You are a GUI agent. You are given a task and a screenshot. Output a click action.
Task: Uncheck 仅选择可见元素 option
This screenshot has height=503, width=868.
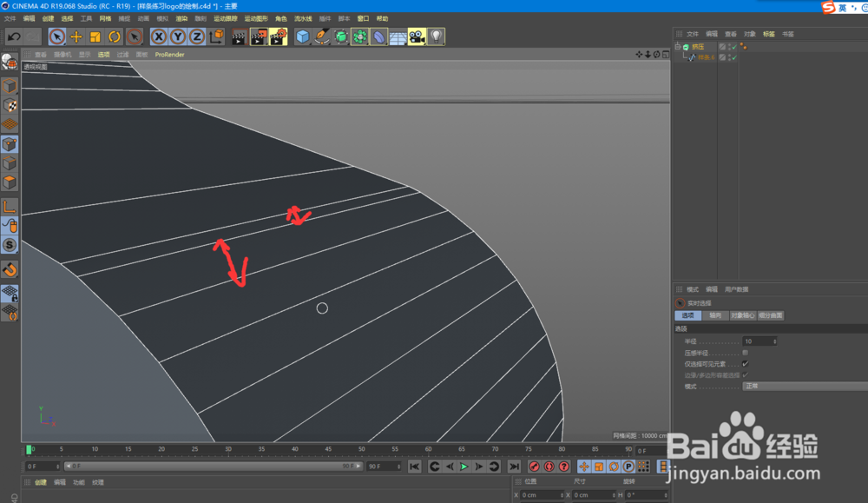tap(746, 364)
